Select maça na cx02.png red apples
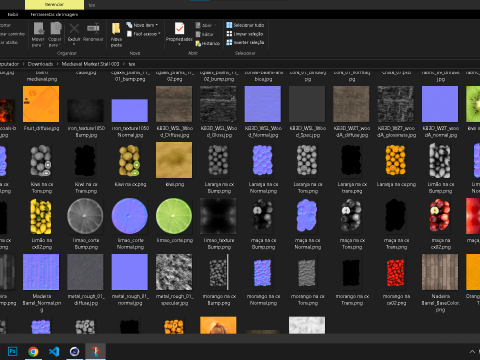 pyautogui.click(x=440, y=215)
